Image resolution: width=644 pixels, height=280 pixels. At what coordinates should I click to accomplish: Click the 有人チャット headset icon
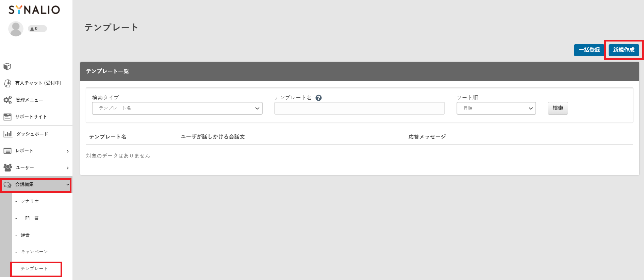(7, 83)
